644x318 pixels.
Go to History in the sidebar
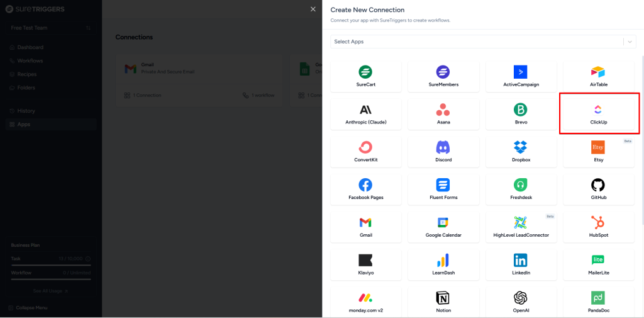point(26,111)
